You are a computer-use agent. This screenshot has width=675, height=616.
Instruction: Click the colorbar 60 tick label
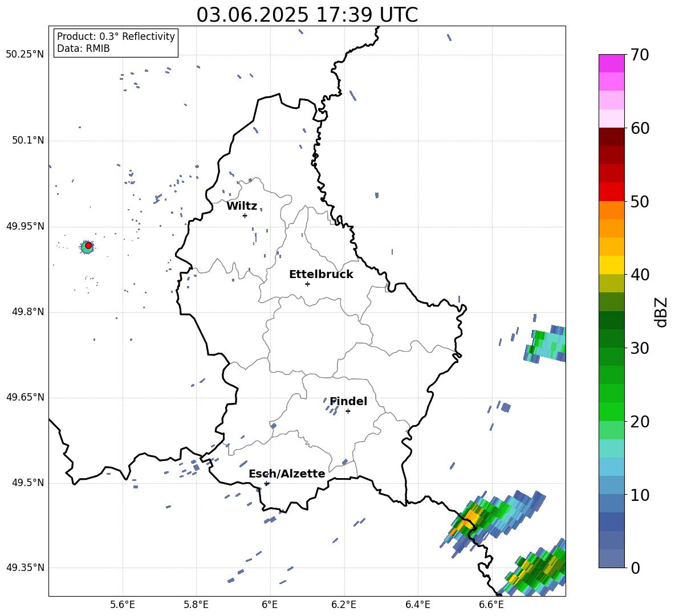[640, 128]
